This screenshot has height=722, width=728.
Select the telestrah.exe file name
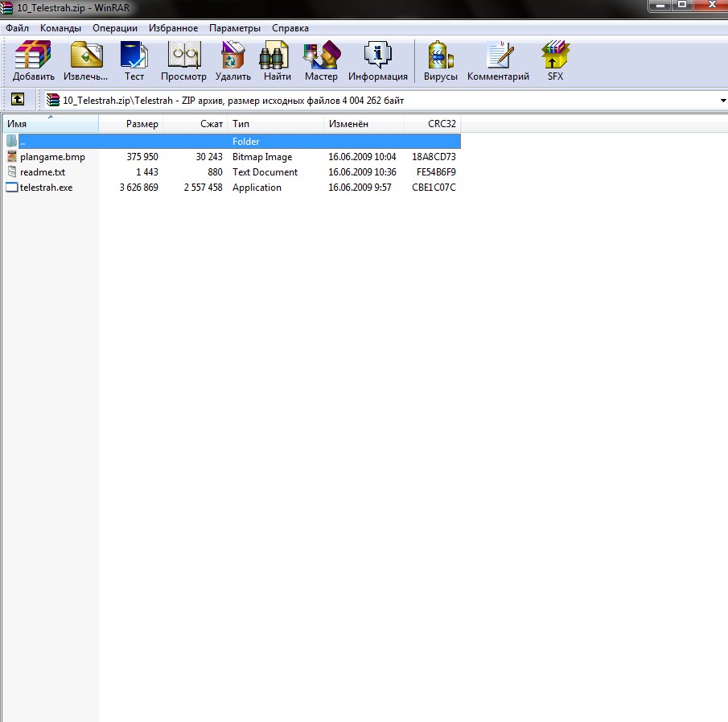(46, 188)
